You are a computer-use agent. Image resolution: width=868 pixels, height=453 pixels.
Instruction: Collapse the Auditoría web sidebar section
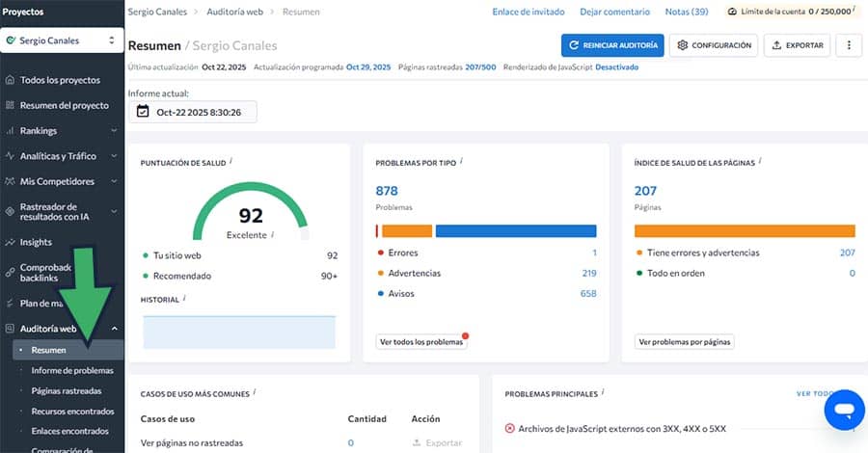point(114,329)
